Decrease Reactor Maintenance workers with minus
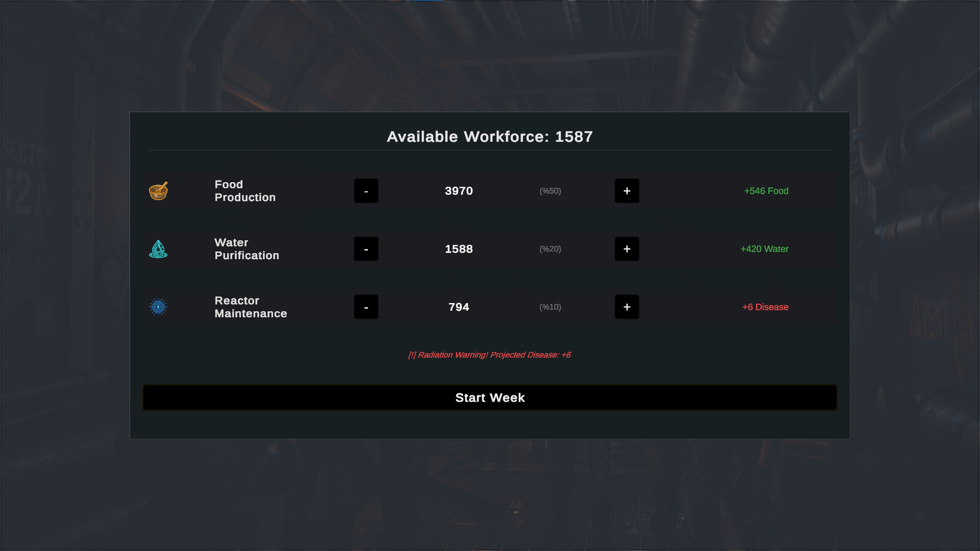The image size is (980, 551). [x=366, y=307]
